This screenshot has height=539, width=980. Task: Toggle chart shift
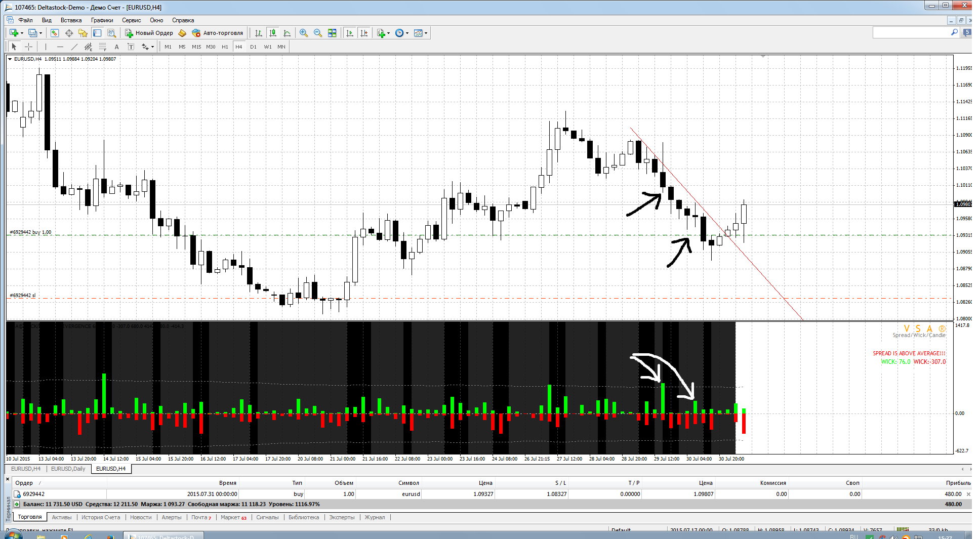364,33
